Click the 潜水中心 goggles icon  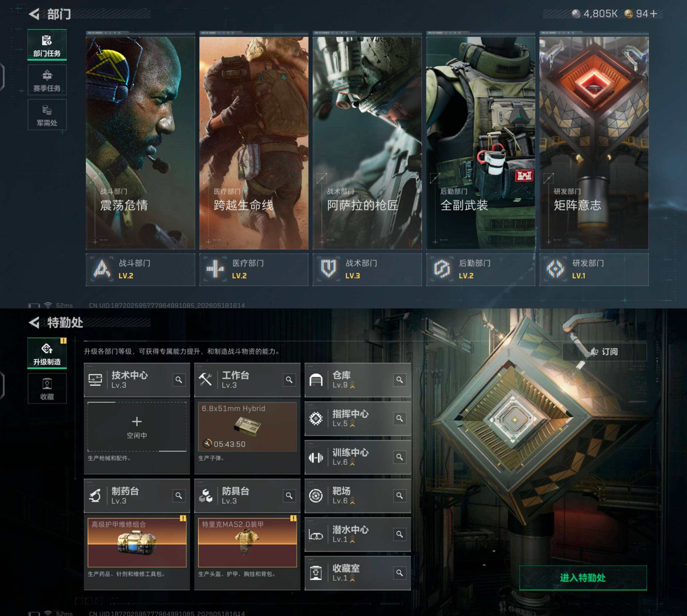(316, 535)
